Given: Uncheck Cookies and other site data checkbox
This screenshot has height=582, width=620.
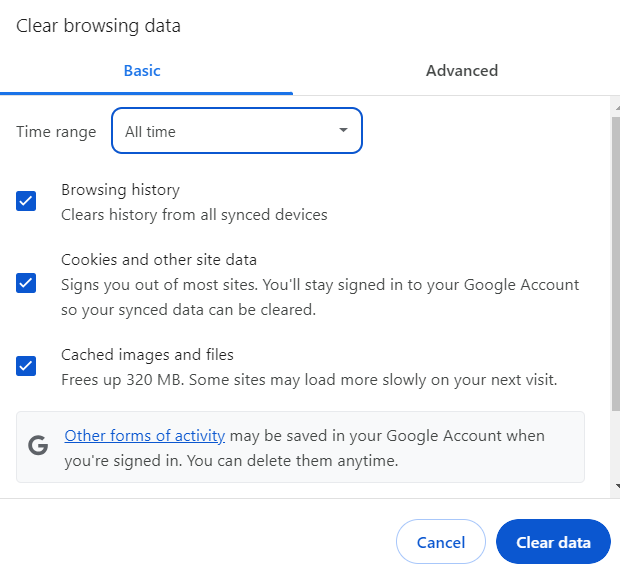Looking at the screenshot, I should coord(26,283).
